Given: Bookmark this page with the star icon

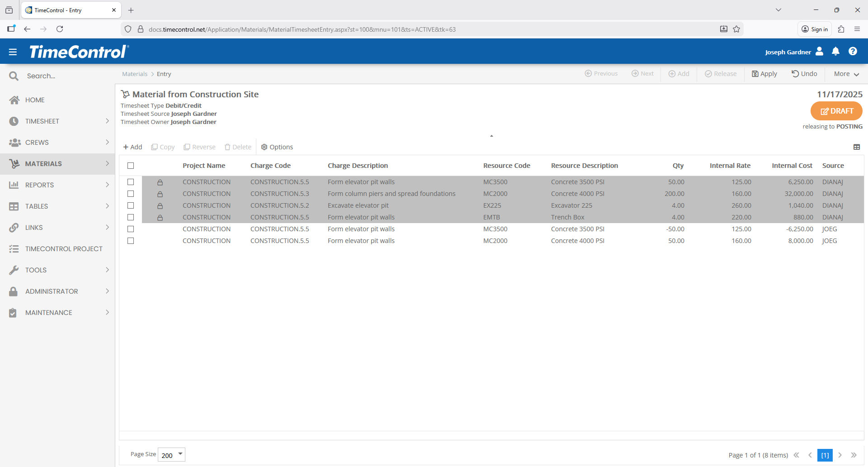Looking at the screenshot, I should tap(736, 29).
